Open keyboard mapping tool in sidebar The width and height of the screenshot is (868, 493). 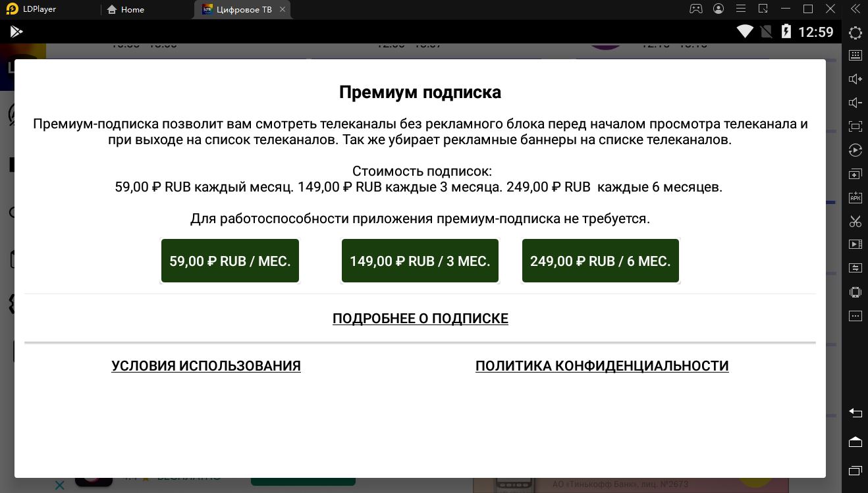pos(855,55)
